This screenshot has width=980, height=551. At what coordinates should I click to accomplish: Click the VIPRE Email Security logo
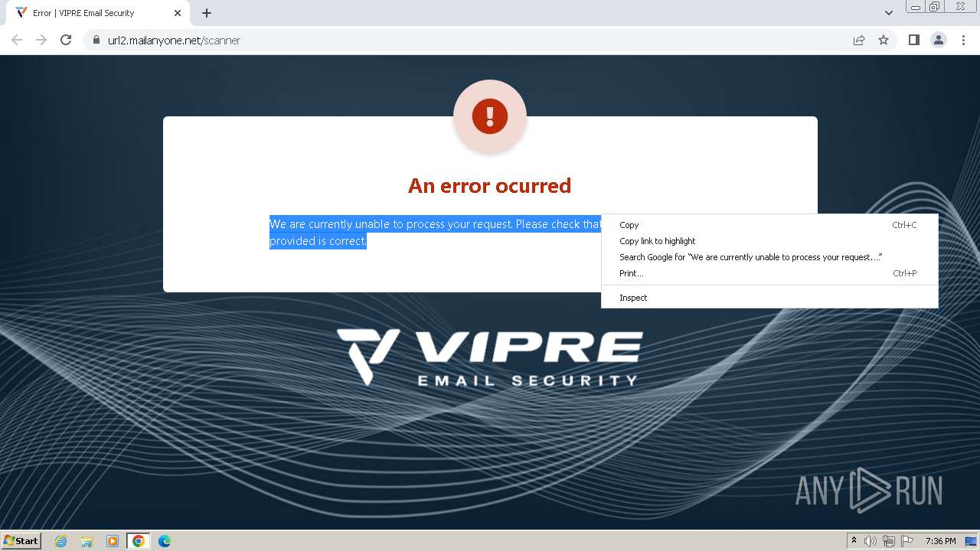point(490,357)
